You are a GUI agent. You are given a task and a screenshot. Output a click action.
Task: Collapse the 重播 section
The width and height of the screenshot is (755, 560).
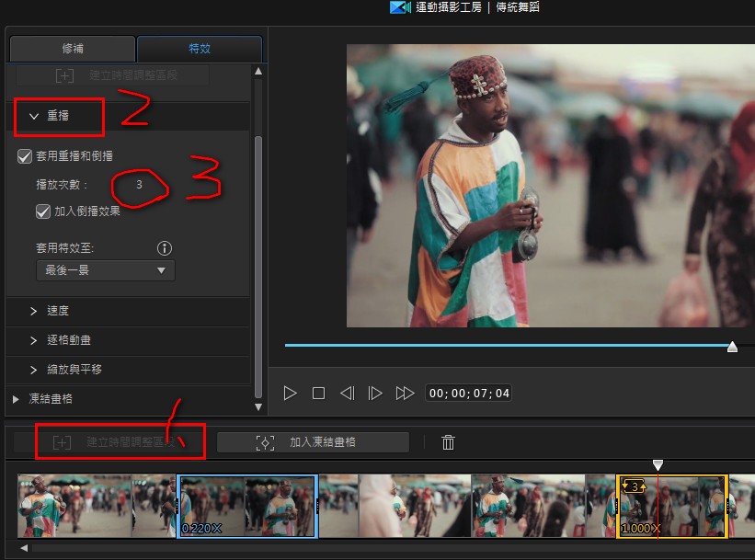(x=34, y=116)
